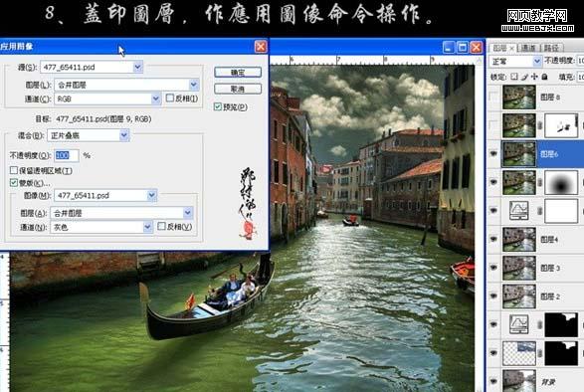Click 确定 OK button in Apply Image dialog
The width and height of the screenshot is (584, 392).
(238, 73)
